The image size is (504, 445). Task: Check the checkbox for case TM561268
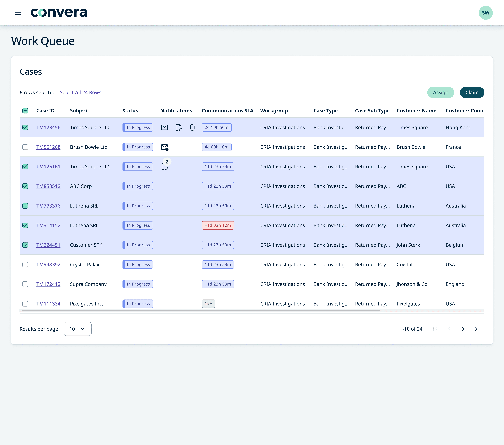pyautogui.click(x=25, y=147)
